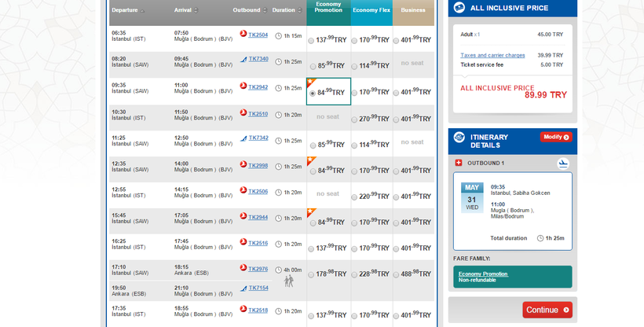Collapse the Outbound 1 itinerary section
Screen dimensions: 644x327
(459, 163)
